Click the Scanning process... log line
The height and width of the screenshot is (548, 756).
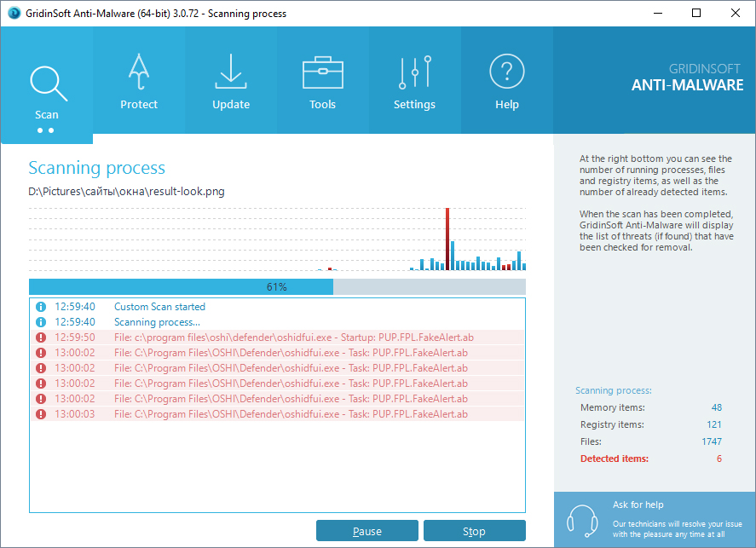[x=157, y=322]
